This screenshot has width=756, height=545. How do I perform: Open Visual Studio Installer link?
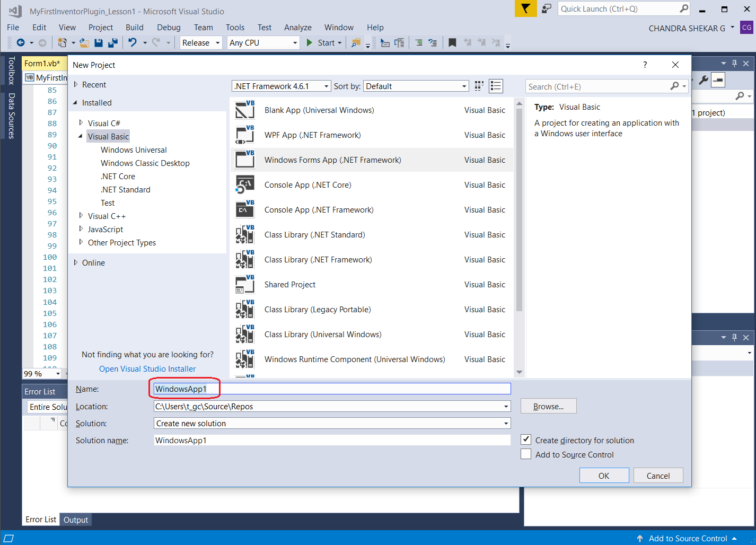pyautogui.click(x=147, y=368)
